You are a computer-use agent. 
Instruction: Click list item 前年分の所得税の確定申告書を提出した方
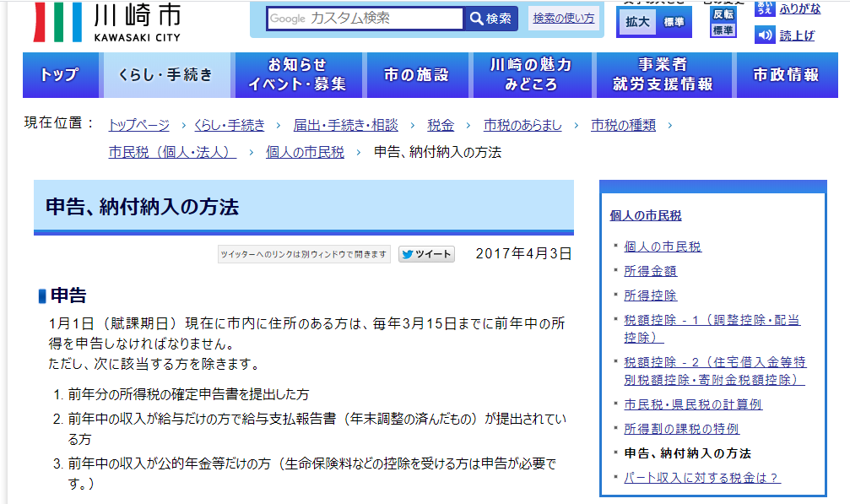tap(188, 394)
